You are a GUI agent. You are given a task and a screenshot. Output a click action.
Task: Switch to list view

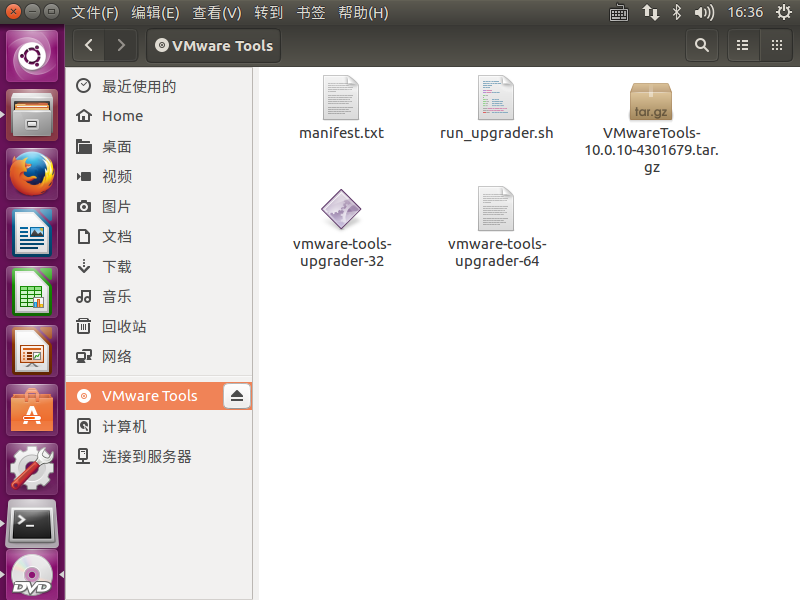(x=743, y=45)
